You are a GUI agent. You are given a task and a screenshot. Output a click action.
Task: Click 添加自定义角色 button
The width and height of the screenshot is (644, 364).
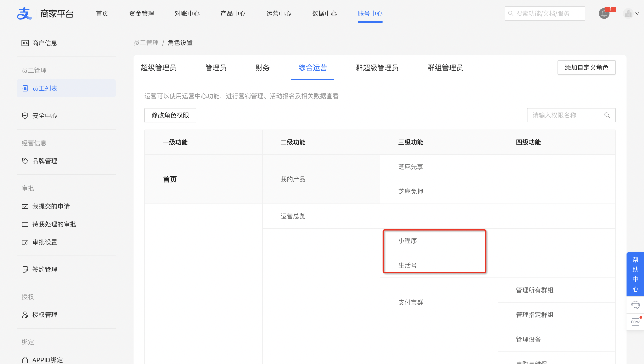[586, 67]
